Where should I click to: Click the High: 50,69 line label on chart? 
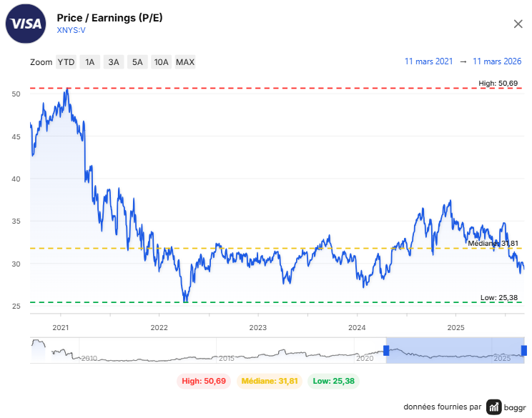(x=498, y=83)
